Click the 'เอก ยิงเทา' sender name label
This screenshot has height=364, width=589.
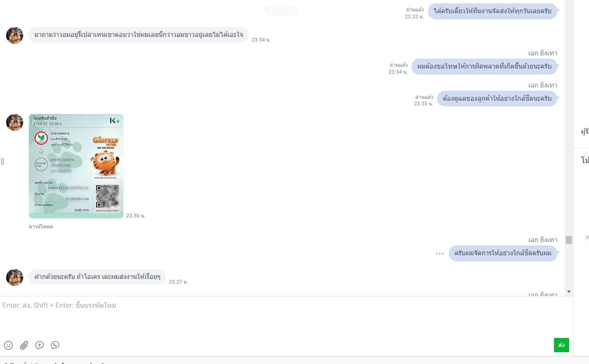[543, 53]
